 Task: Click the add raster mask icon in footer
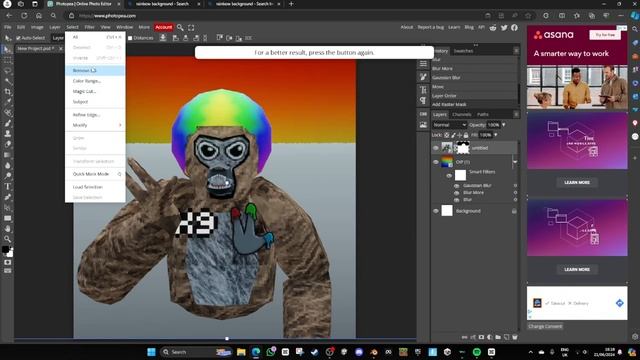[481, 337]
